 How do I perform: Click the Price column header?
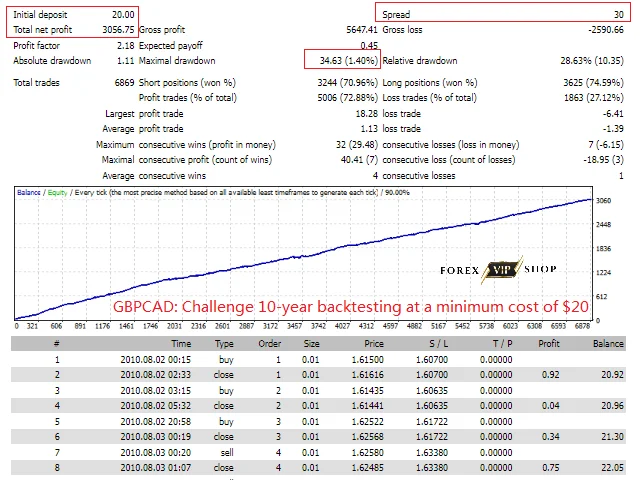[x=374, y=344]
